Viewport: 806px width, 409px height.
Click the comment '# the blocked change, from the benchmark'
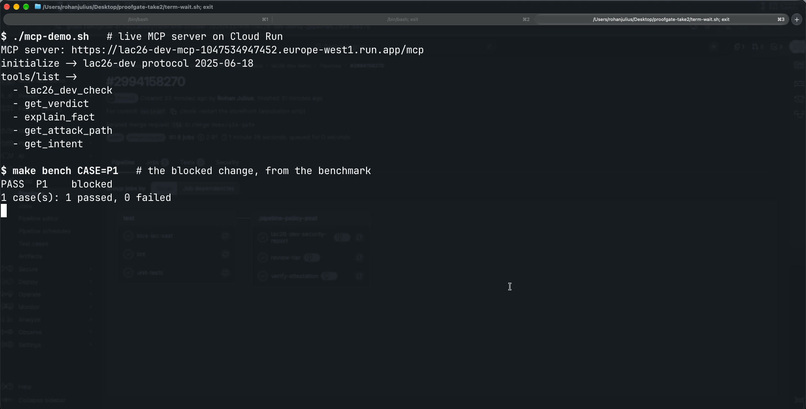point(253,171)
